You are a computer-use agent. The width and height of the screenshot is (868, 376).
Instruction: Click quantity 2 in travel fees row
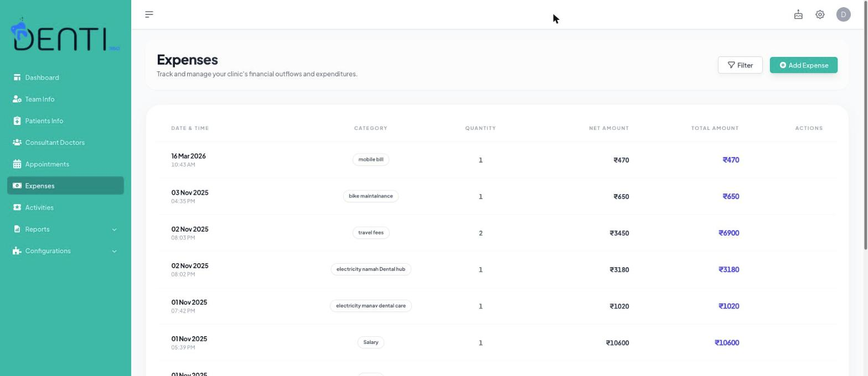click(x=480, y=233)
